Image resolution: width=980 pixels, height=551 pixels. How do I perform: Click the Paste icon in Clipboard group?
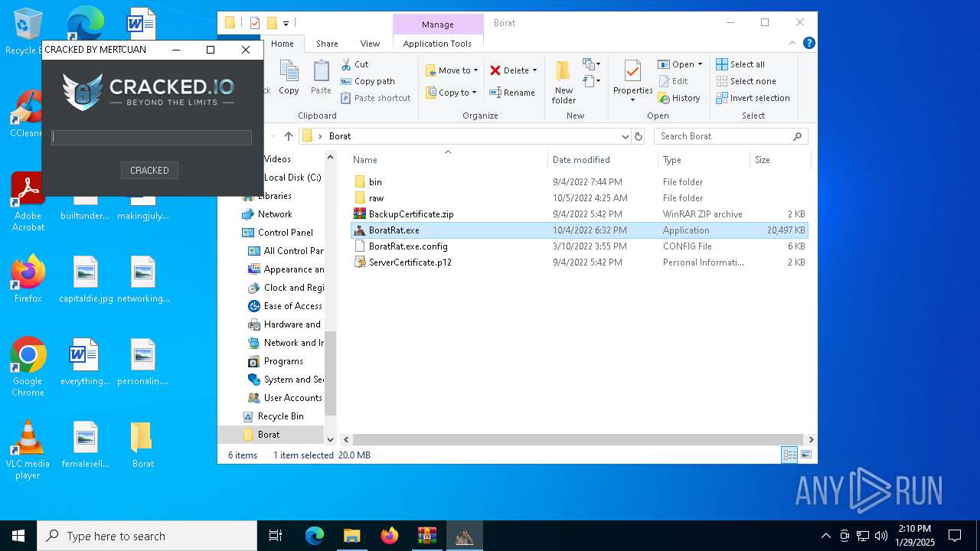tap(321, 77)
